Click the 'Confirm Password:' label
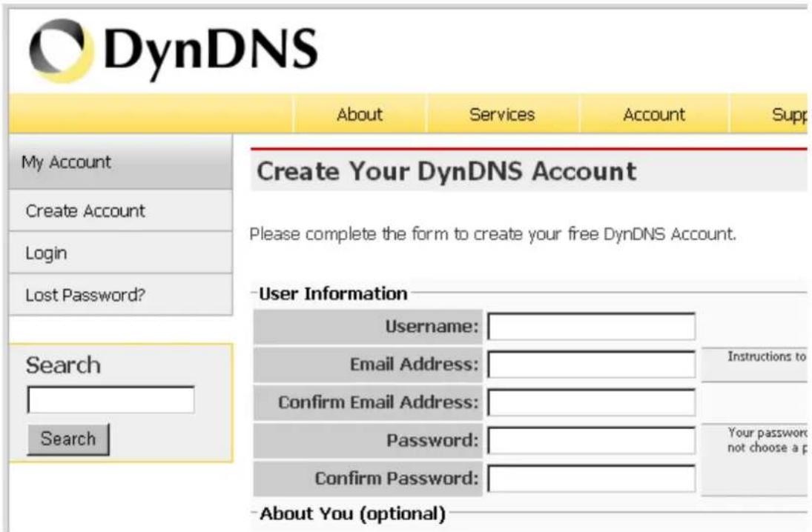This screenshot has width=812, height=532. (x=397, y=478)
